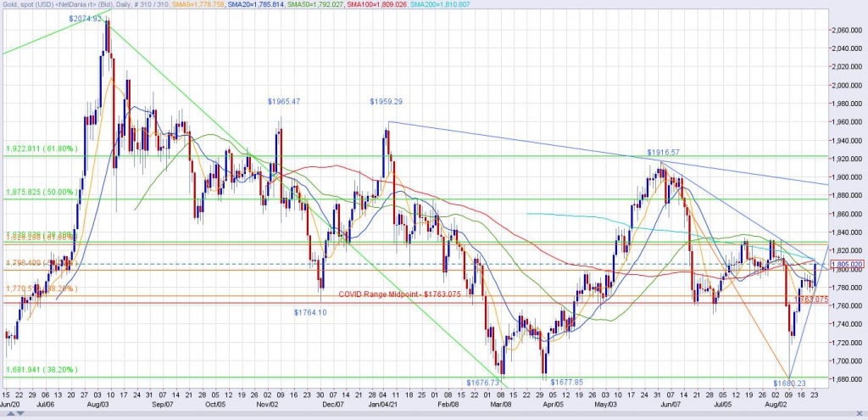Close the bottom panel with the X icon
The height and width of the screenshot is (420, 868).
[861, 414]
